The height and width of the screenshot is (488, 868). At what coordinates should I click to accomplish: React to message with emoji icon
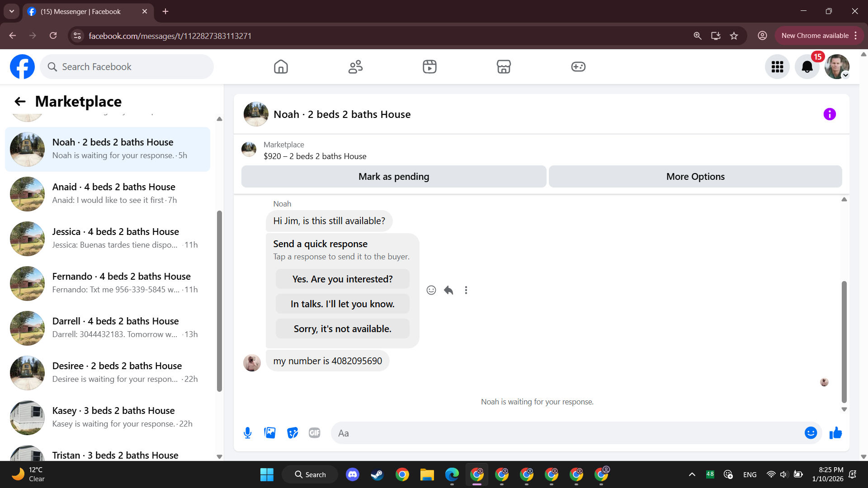point(431,290)
